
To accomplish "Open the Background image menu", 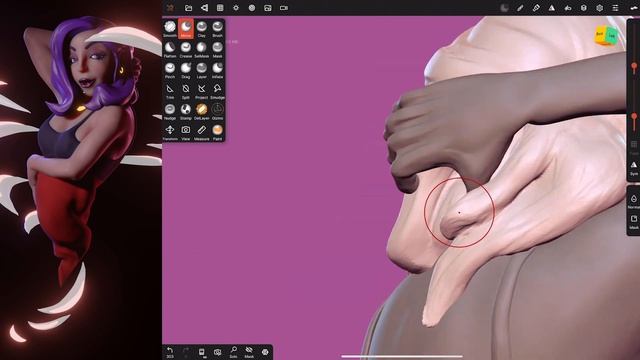I will pos(268,8).
